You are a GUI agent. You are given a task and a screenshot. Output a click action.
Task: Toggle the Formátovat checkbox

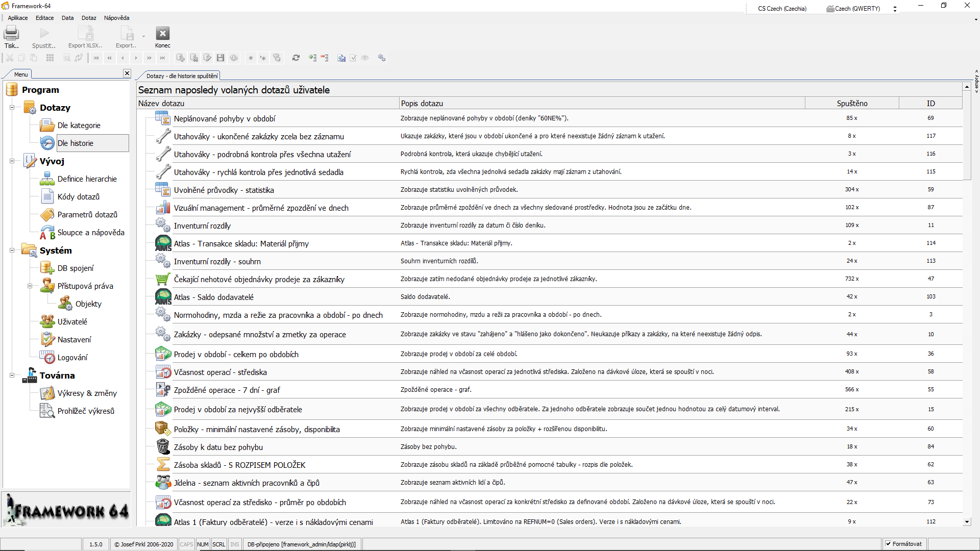pyautogui.click(x=889, y=544)
